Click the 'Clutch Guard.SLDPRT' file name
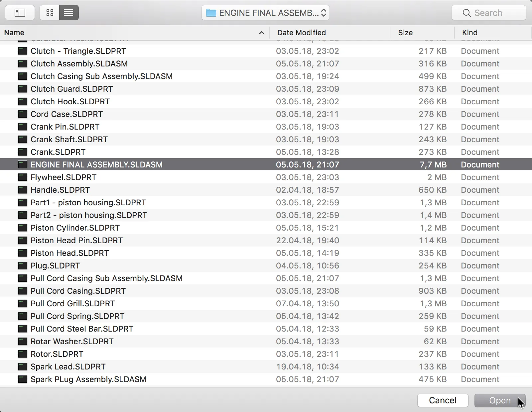The width and height of the screenshot is (532, 412). tap(72, 89)
